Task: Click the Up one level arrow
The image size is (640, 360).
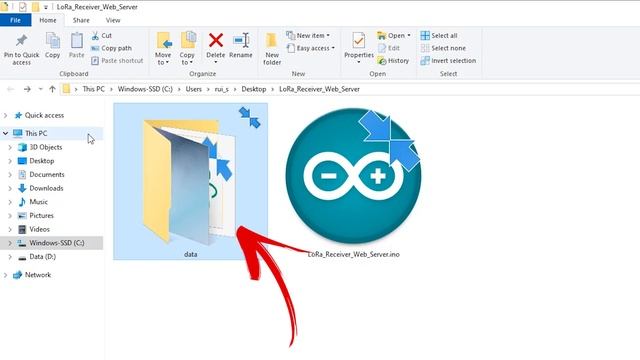Action: pyautogui.click(x=52, y=89)
